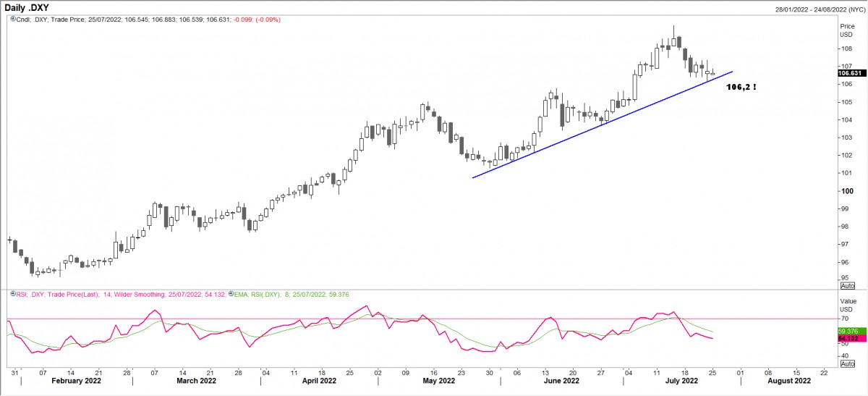Click the '106,2 !' annotation text
Viewport: 868px width, 396px height.
point(741,87)
